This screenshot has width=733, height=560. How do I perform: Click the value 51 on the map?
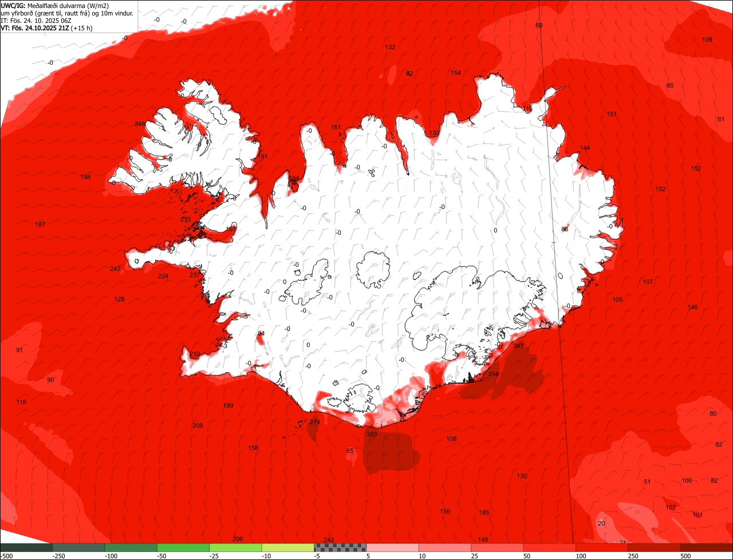[x=647, y=482]
